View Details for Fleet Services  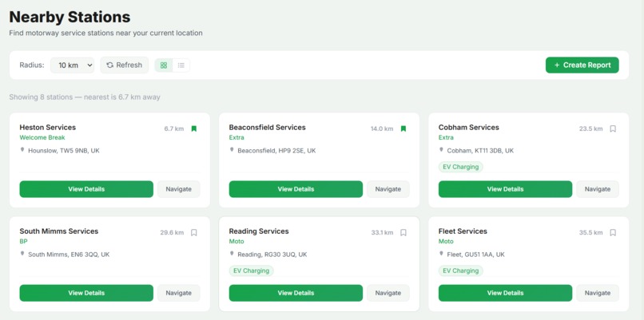tap(505, 293)
